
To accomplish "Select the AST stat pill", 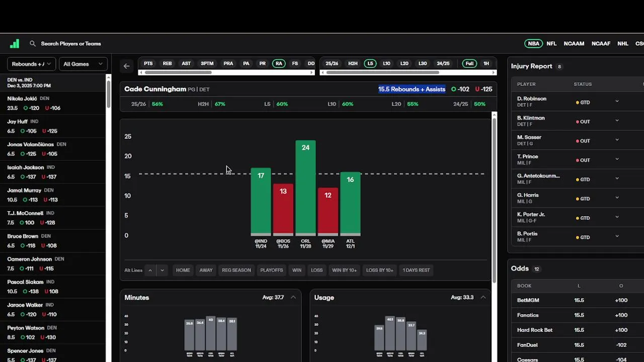I will tap(186, 64).
